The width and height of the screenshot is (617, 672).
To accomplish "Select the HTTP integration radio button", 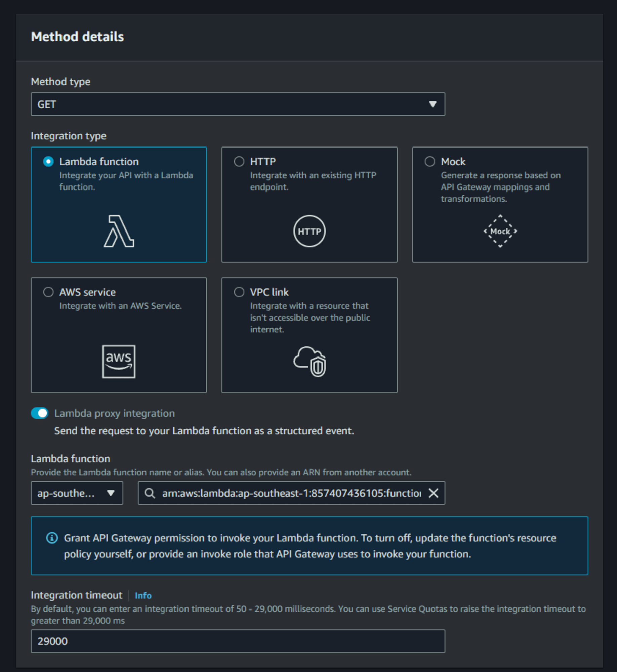I will [x=239, y=162].
